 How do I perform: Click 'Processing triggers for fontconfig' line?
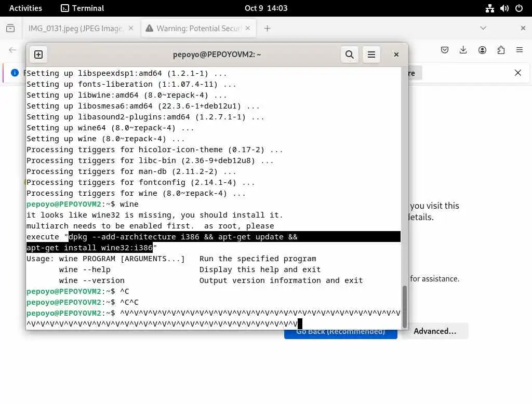click(140, 182)
